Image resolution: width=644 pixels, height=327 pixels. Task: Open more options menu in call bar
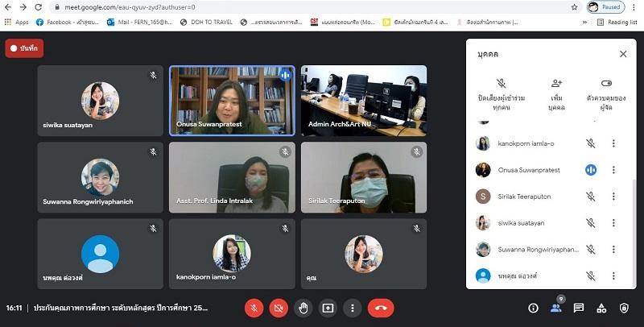(x=352, y=308)
